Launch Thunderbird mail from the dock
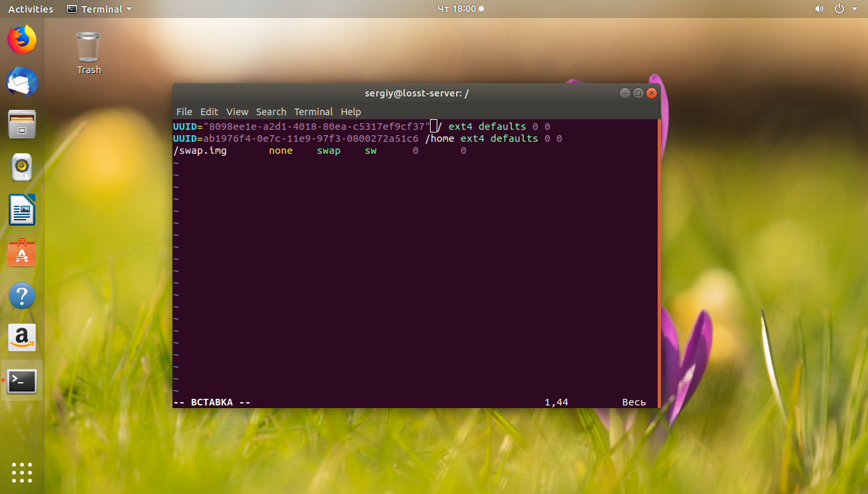The height and width of the screenshot is (494, 868). [22, 82]
